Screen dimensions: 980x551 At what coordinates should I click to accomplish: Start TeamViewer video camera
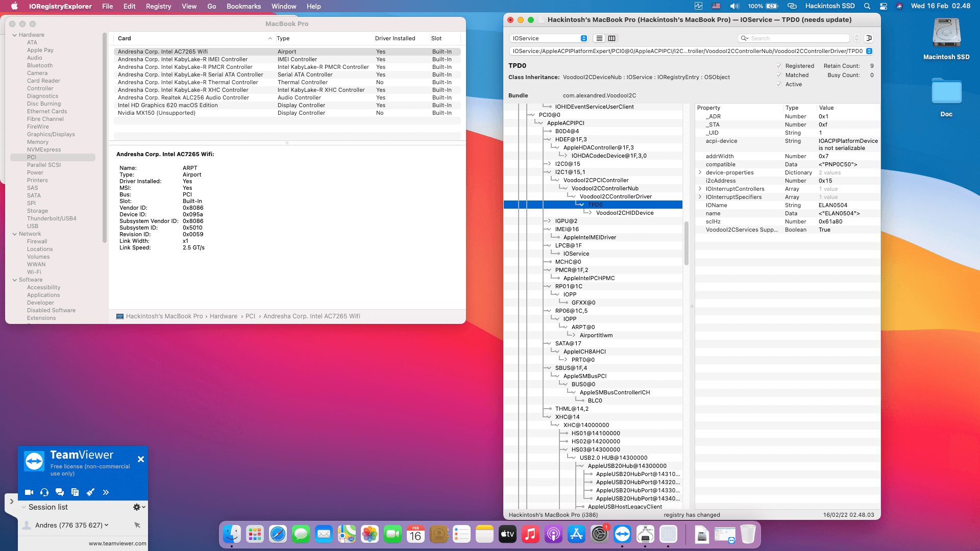tap(29, 492)
